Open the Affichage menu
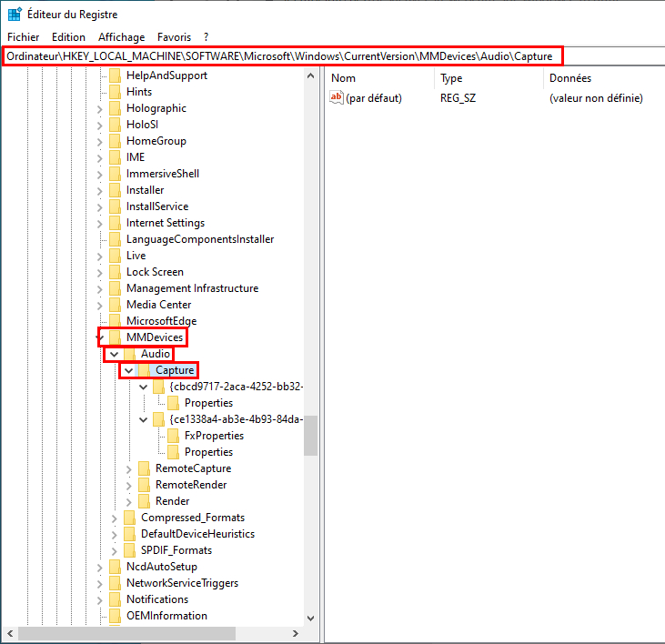The width and height of the screenshot is (665, 644). pyautogui.click(x=121, y=37)
